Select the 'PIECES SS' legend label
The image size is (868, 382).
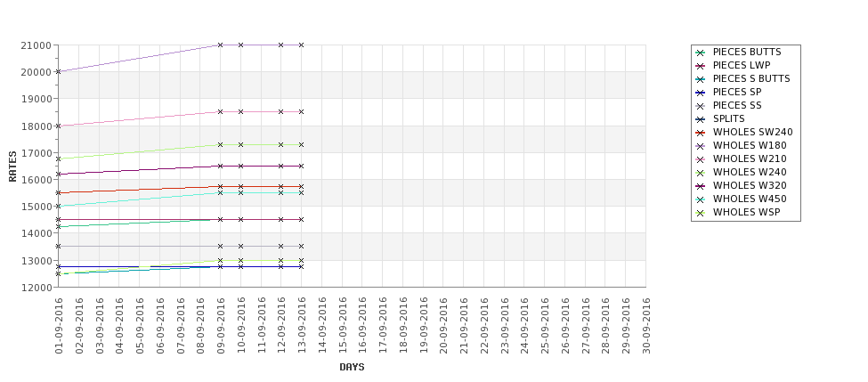737,105
